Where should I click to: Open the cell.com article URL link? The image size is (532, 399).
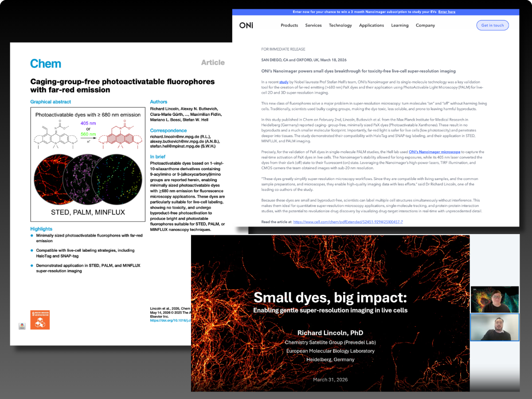(348, 222)
